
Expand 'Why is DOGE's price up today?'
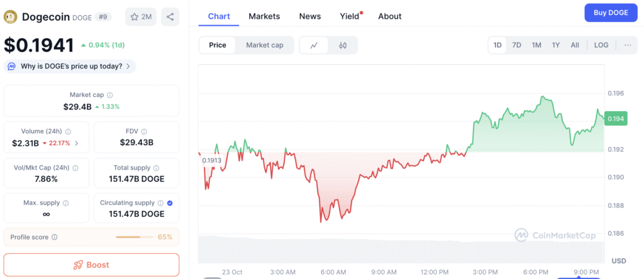[x=70, y=66]
